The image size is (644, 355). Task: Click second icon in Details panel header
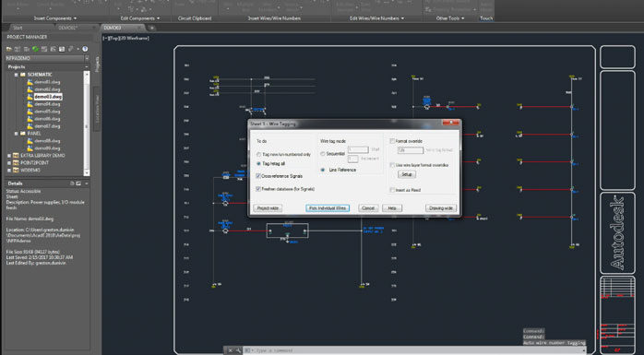click(78, 183)
